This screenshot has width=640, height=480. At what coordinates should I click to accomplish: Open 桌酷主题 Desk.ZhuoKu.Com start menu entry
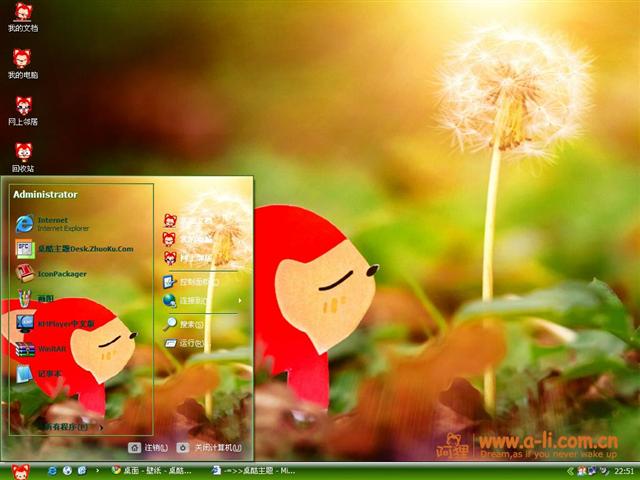pyautogui.click(x=74, y=249)
